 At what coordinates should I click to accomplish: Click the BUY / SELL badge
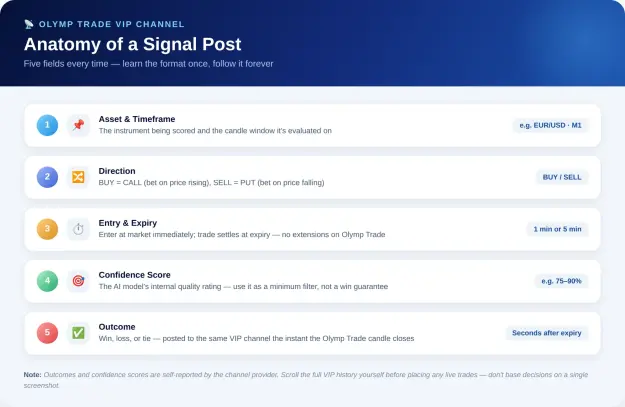click(x=562, y=177)
